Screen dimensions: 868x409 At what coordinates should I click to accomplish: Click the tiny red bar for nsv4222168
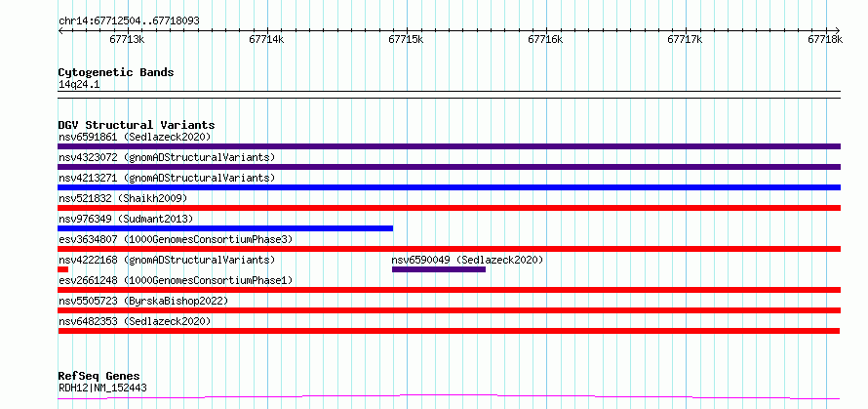pos(63,269)
